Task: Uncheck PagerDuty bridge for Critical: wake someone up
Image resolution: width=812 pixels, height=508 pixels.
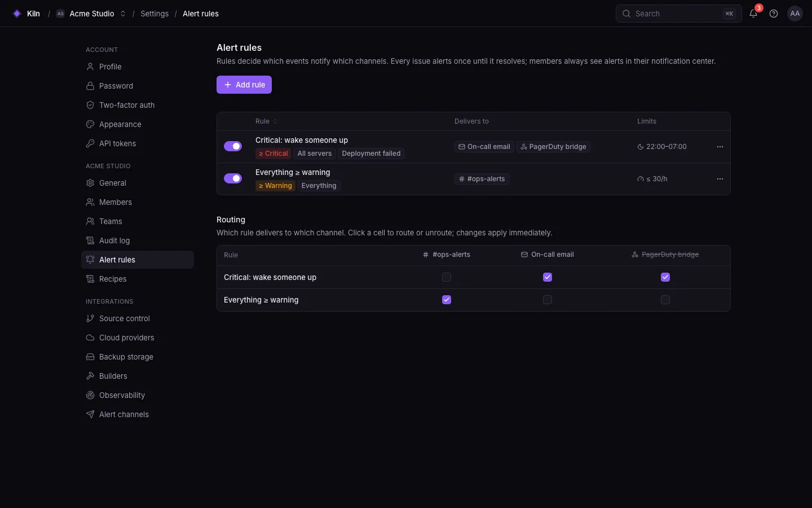Action: pos(665,277)
